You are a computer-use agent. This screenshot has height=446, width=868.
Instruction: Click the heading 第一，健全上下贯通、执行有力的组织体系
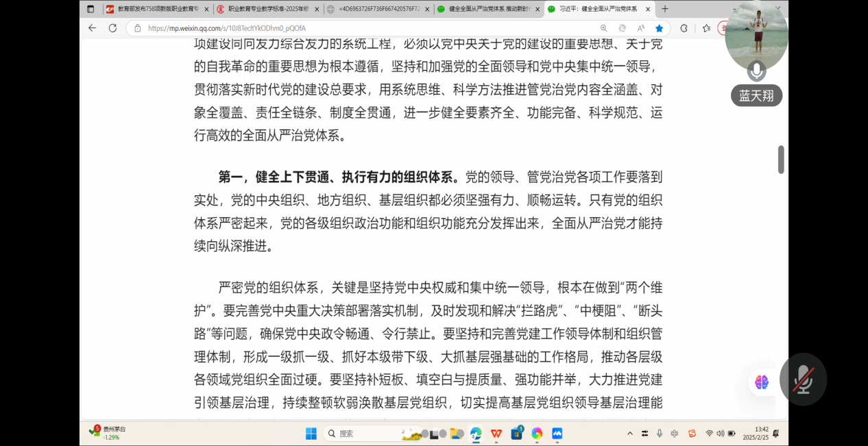(x=339, y=177)
